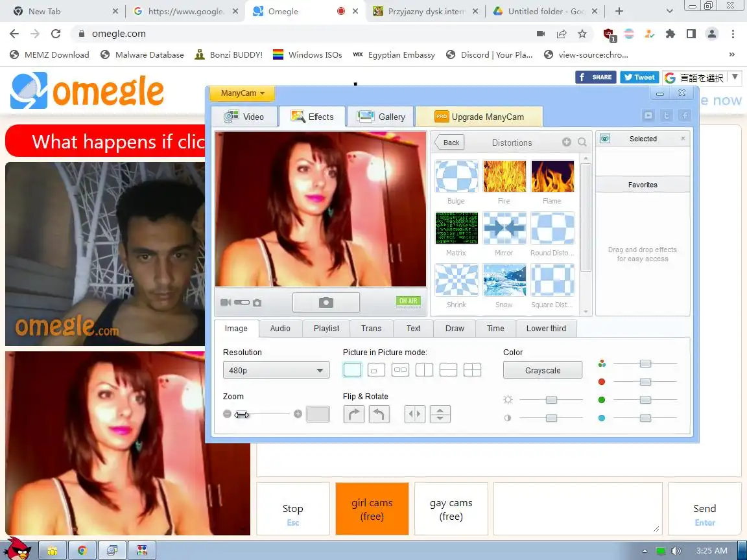Share Omegle on Facebook
This screenshot has height=560, width=747.
(595, 77)
